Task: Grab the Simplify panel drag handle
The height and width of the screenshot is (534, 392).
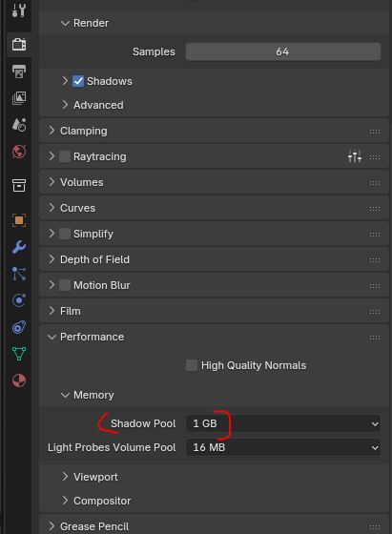Action: (375, 235)
